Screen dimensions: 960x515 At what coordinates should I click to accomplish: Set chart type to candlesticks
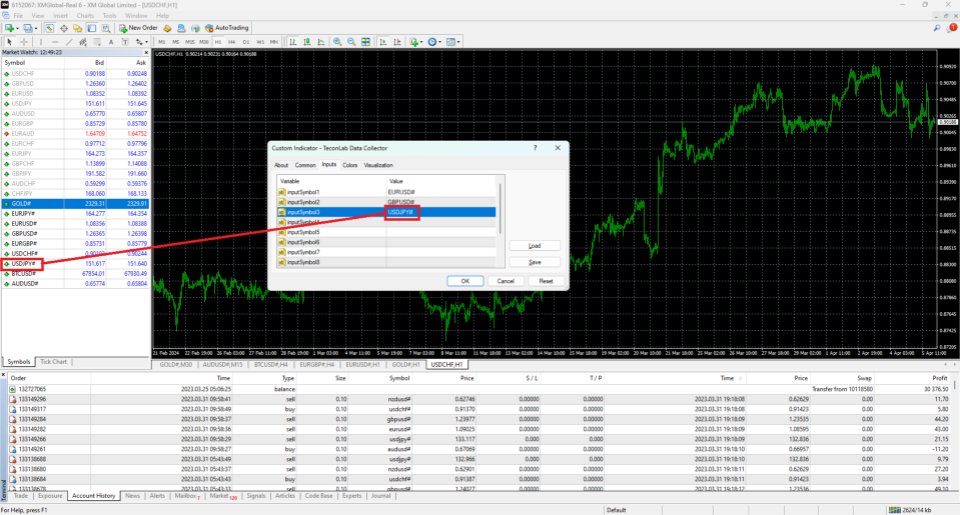307,42
